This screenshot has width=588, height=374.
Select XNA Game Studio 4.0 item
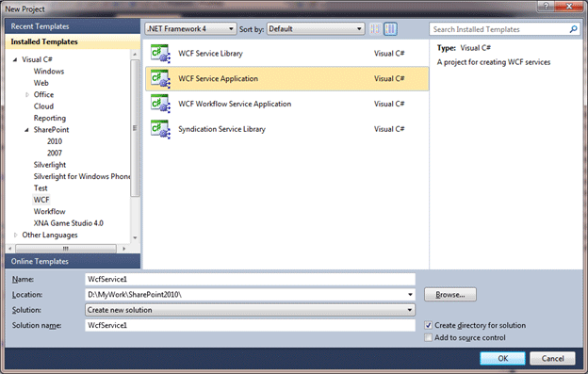(x=68, y=223)
